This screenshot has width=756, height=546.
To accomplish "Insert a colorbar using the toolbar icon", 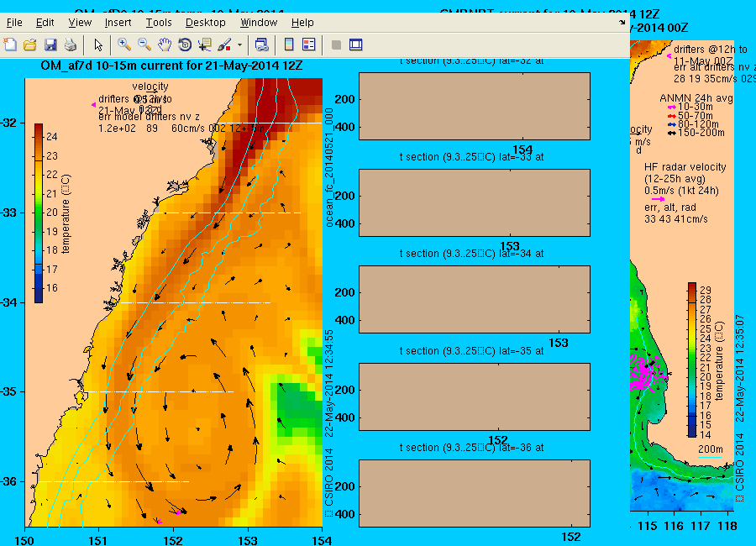I will (x=288, y=45).
